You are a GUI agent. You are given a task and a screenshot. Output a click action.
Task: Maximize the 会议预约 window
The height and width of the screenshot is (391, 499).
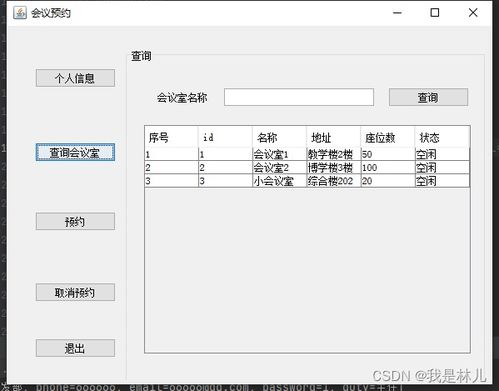tap(435, 13)
